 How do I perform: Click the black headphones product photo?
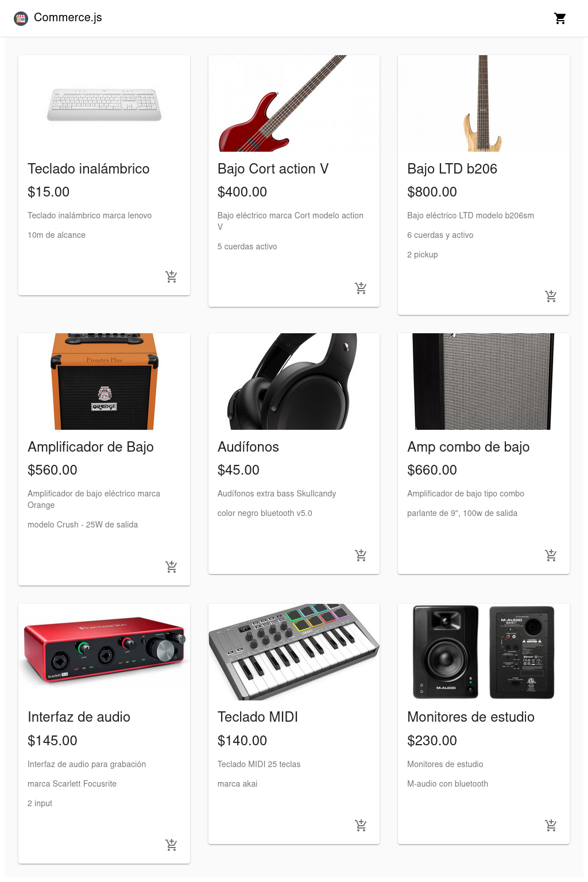pyautogui.click(x=293, y=382)
